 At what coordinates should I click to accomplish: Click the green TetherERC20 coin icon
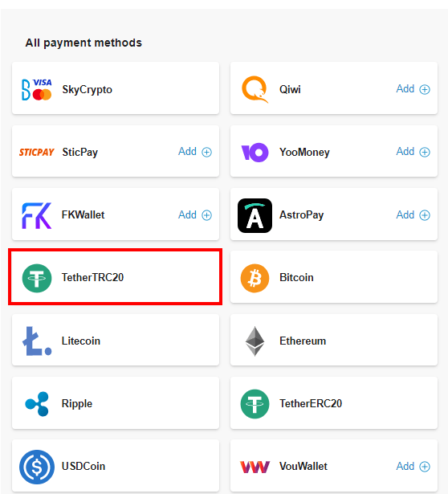click(x=255, y=404)
